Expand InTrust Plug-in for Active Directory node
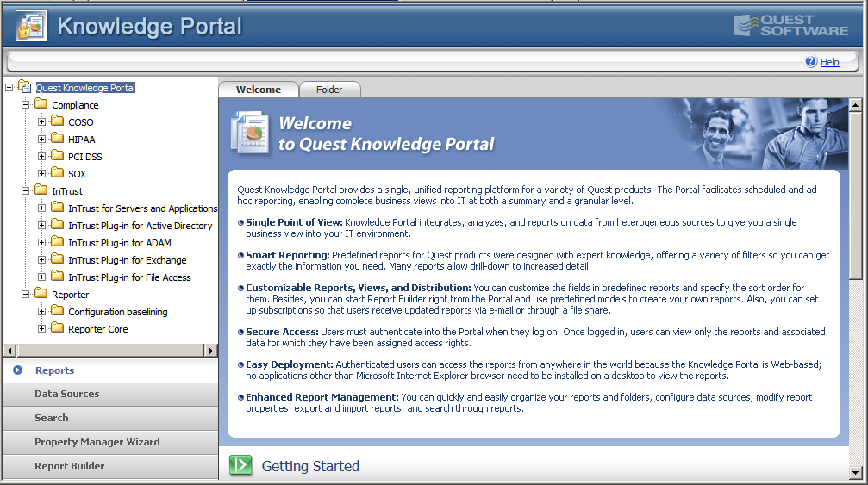 pos(42,225)
